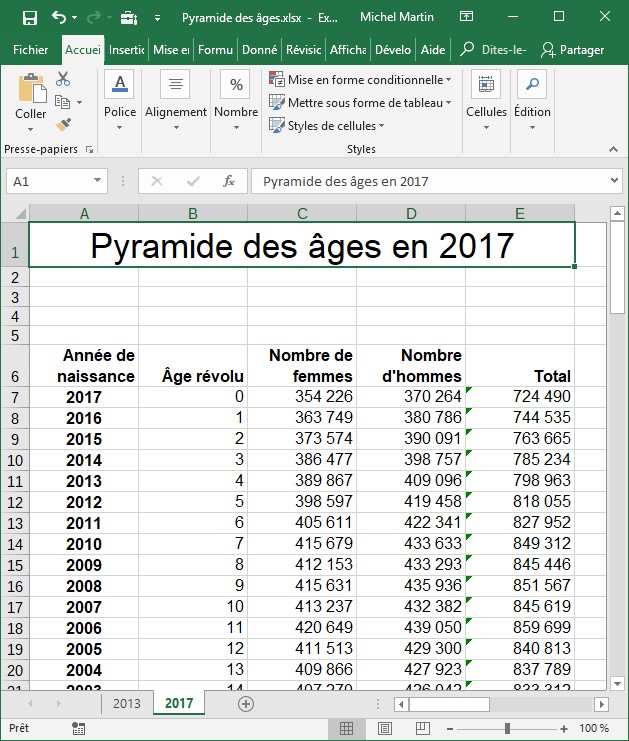Click the Coller paste icon

pyautogui.click(x=31, y=96)
